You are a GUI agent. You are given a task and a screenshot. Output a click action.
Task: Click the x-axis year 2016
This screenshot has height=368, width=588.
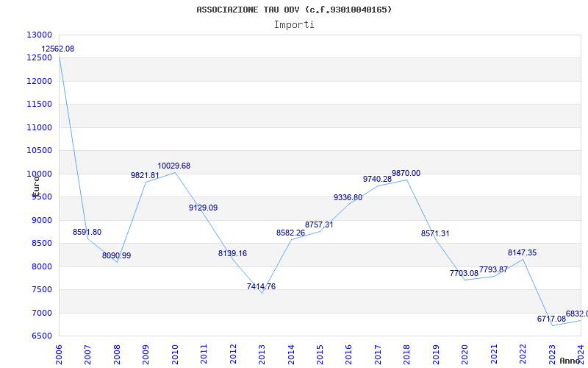(348, 354)
